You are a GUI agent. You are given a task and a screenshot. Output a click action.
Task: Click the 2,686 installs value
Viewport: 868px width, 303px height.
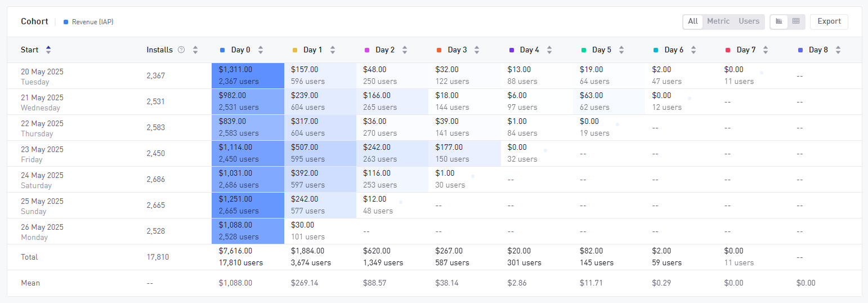click(156, 179)
